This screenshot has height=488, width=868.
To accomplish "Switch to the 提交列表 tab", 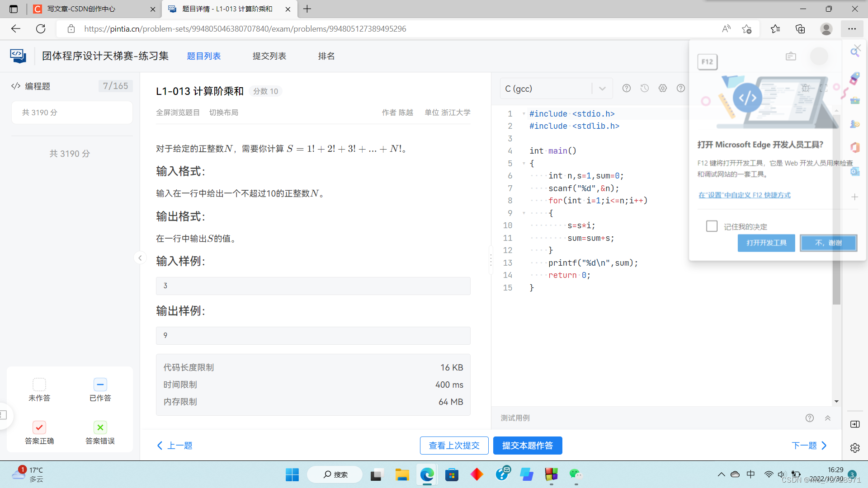I will click(269, 56).
